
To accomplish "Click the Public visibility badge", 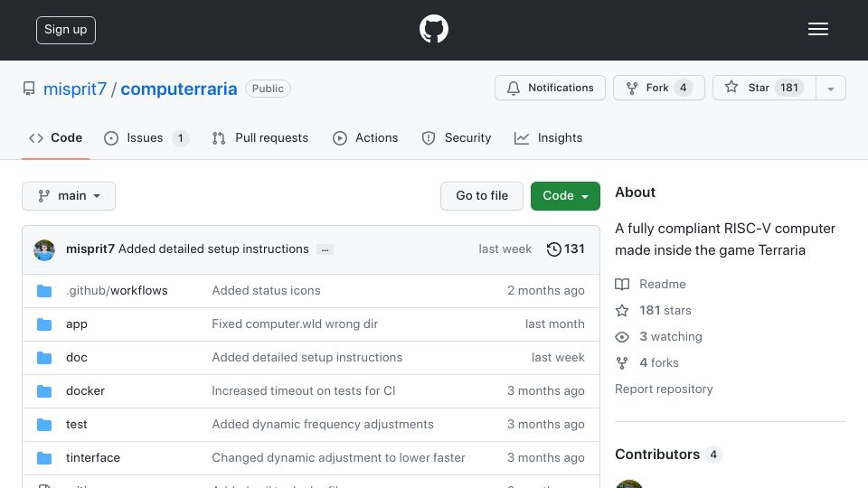I will 268,89.
